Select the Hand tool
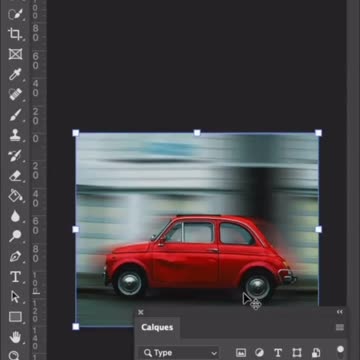 tap(15, 337)
